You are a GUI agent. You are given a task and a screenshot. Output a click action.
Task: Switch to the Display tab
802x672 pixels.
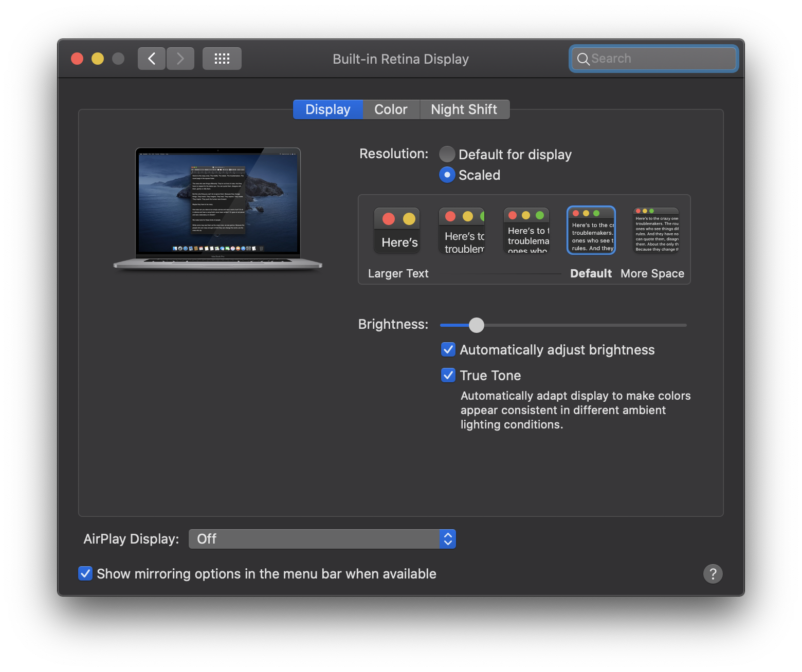328,109
